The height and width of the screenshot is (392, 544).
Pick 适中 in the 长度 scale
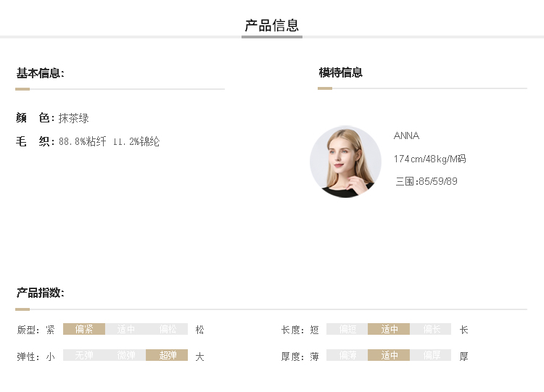[x=390, y=329]
